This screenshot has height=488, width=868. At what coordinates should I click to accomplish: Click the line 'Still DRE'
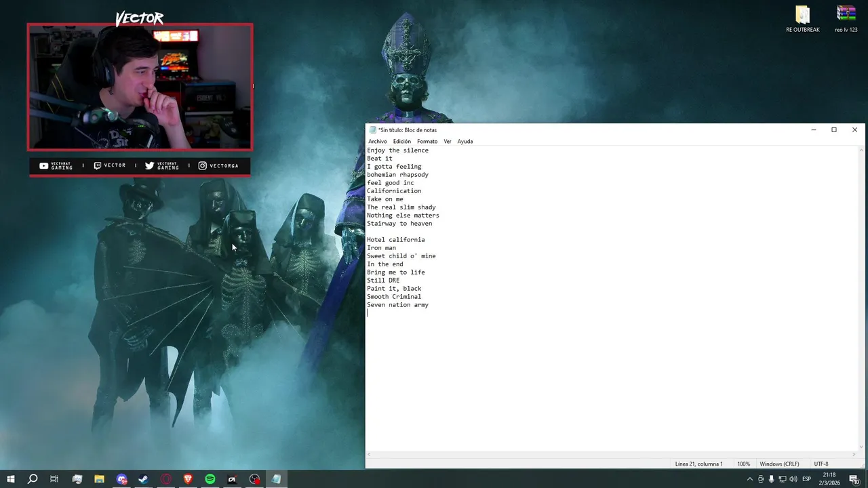[383, 281]
